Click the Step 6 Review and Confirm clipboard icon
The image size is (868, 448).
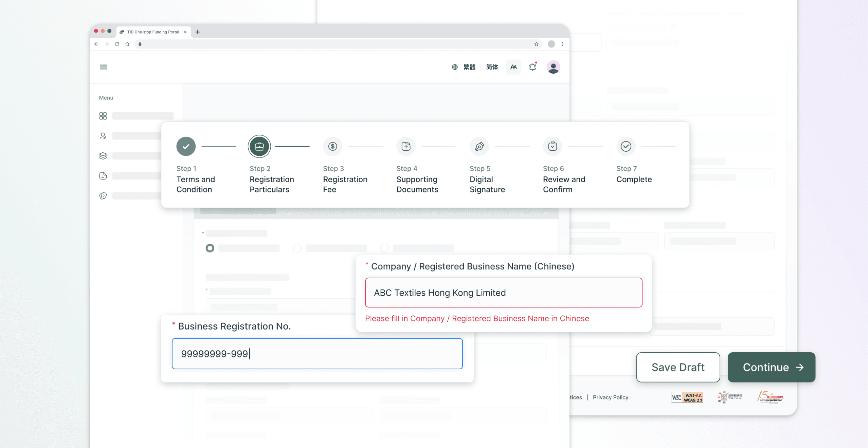coord(553,146)
